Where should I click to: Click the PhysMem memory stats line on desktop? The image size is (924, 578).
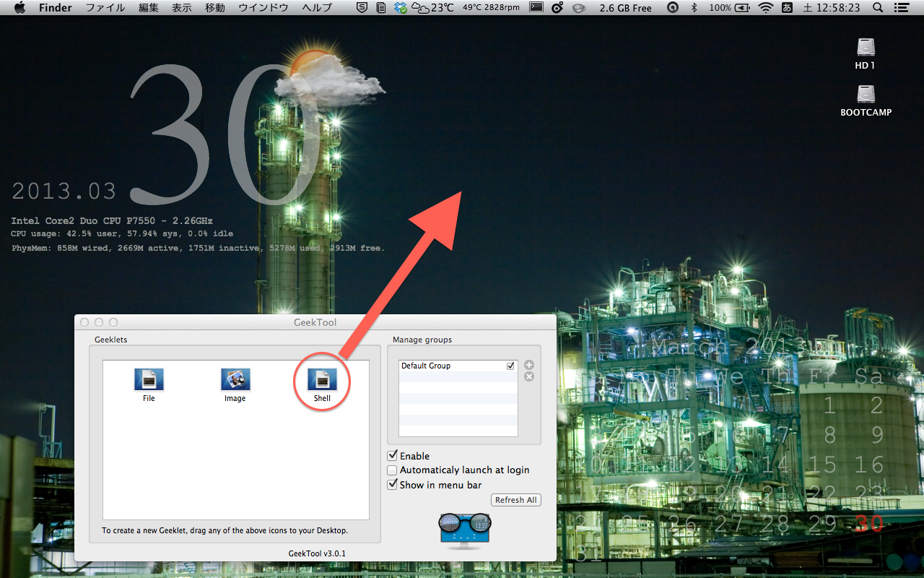click(199, 248)
